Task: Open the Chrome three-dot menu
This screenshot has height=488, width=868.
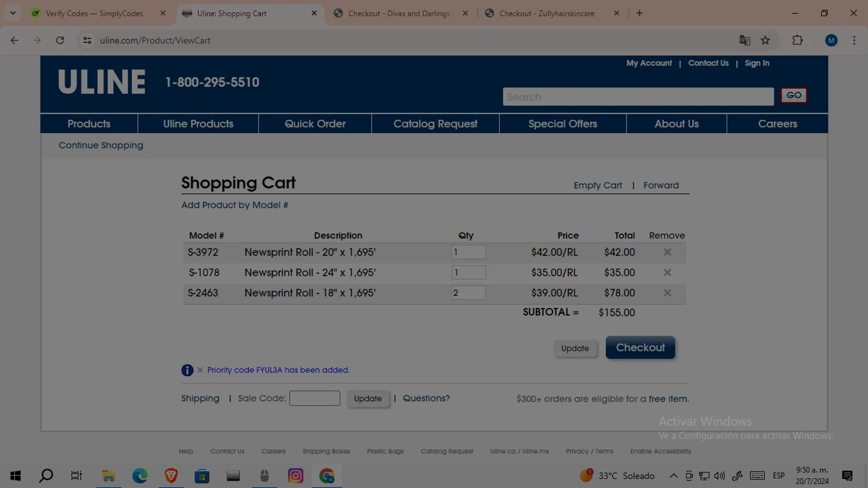Action: 854,41
